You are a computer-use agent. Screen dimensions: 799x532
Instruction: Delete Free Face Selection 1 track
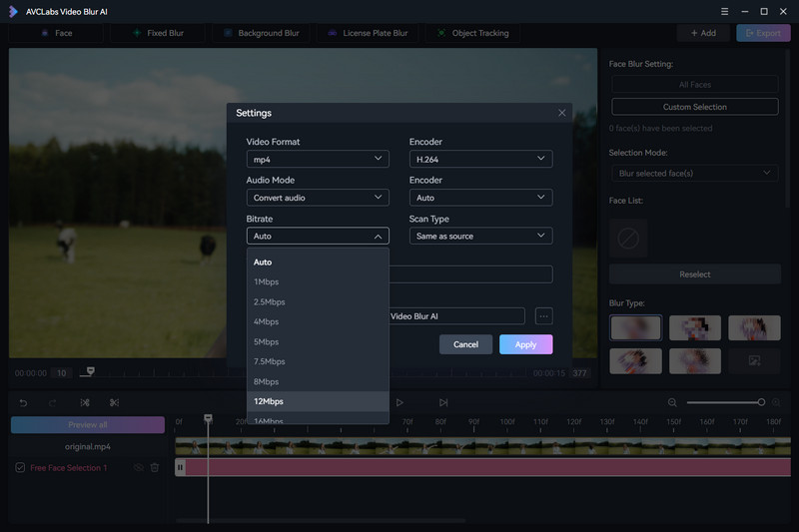coord(155,467)
